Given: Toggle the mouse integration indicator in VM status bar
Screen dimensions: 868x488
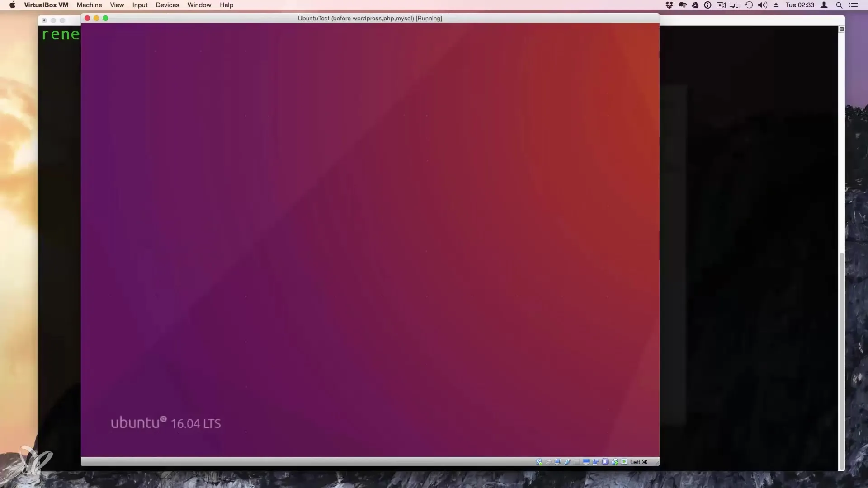Looking at the screenshot, I should [615, 462].
